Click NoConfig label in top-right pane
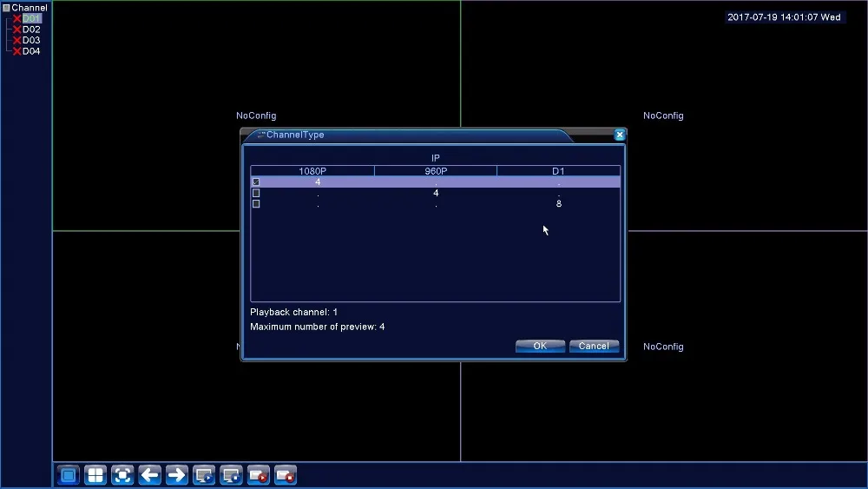The height and width of the screenshot is (489, 868). tap(663, 116)
